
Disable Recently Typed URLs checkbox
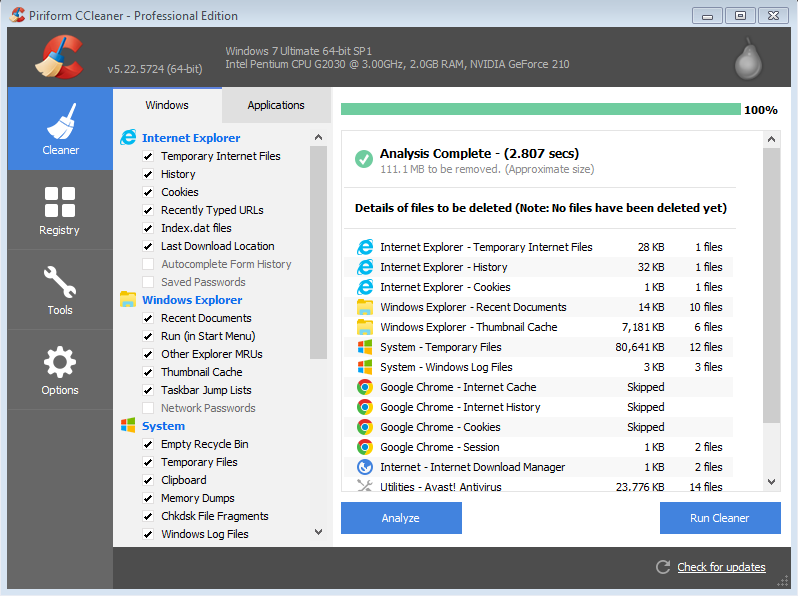tap(148, 210)
